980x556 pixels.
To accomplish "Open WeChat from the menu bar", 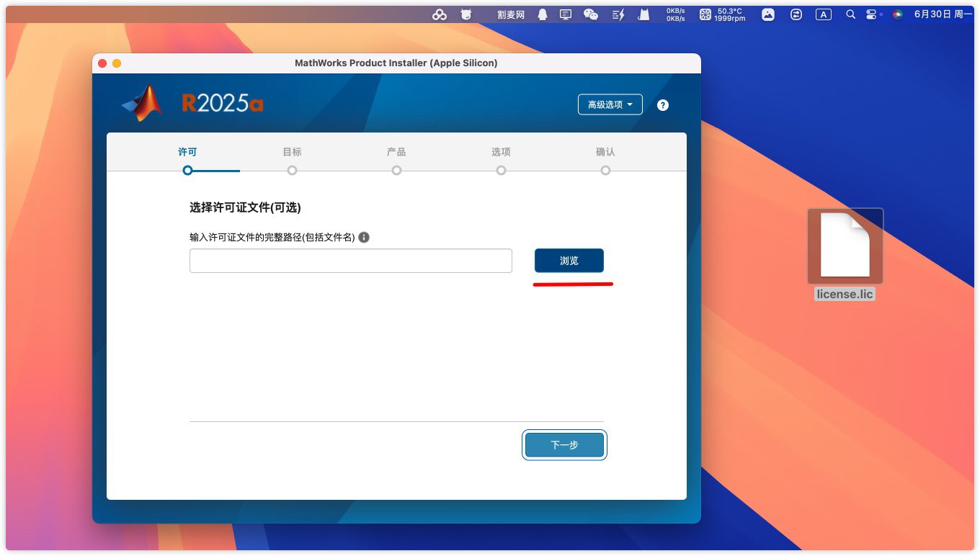I will point(591,14).
